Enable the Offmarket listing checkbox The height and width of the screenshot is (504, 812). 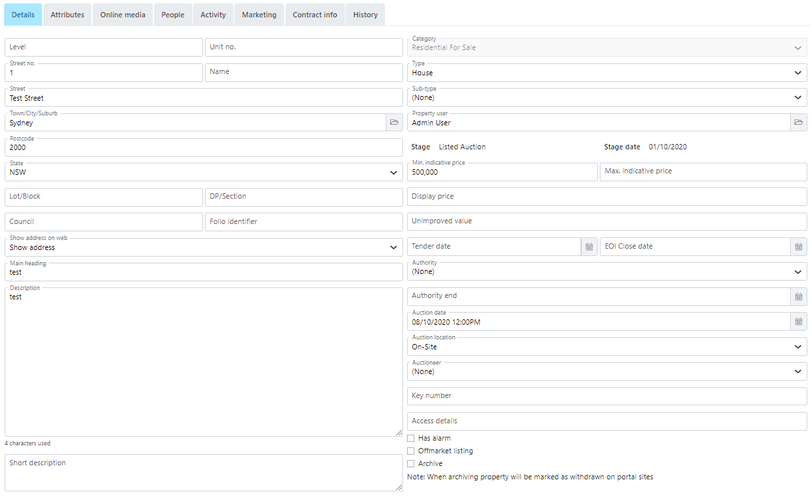pyautogui.click(x=411, y=451)
